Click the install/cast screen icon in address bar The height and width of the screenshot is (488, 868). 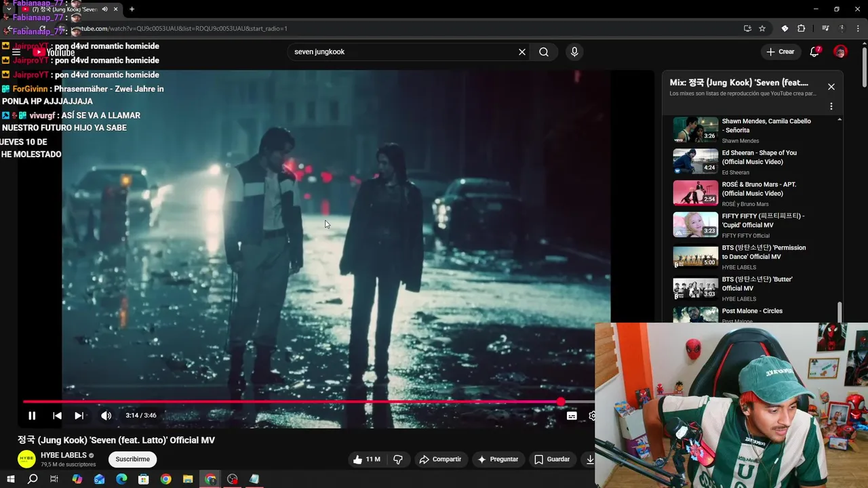coord(747,28)
